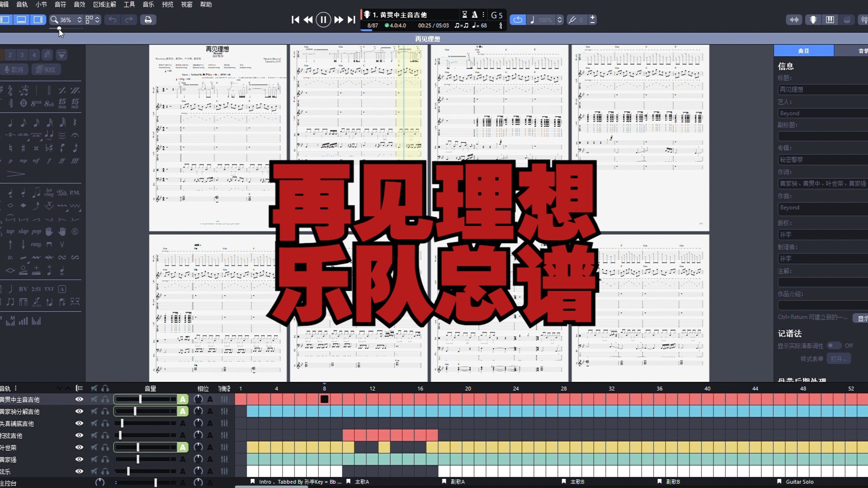Jump to the 副歌A section marker
868x488 pixels.
(453, 482)
